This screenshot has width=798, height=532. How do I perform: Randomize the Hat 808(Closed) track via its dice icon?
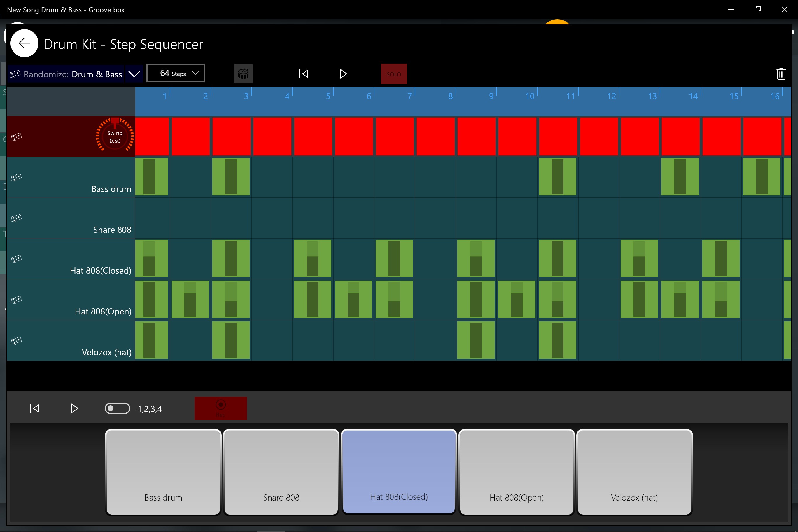[16, 259]
